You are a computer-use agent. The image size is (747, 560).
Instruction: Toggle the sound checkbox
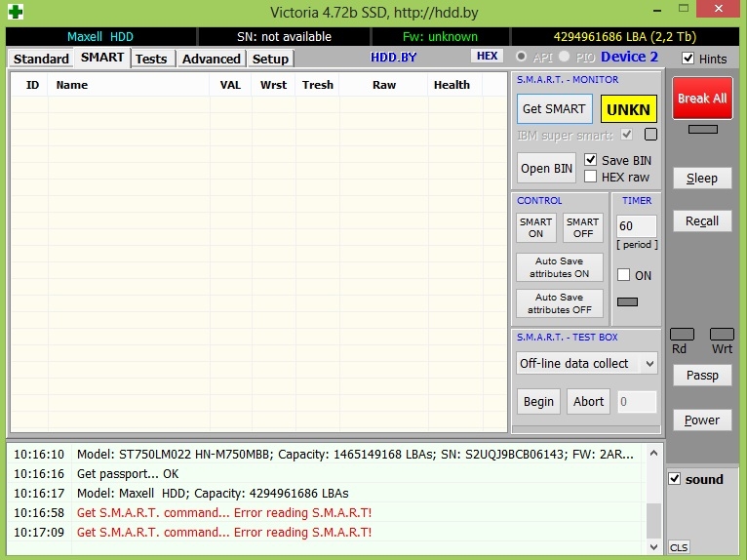point(675,478)
